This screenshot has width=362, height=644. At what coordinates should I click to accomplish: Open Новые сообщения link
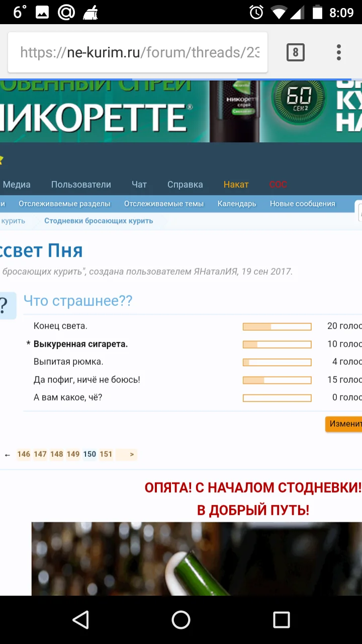[x=302, y=204]
